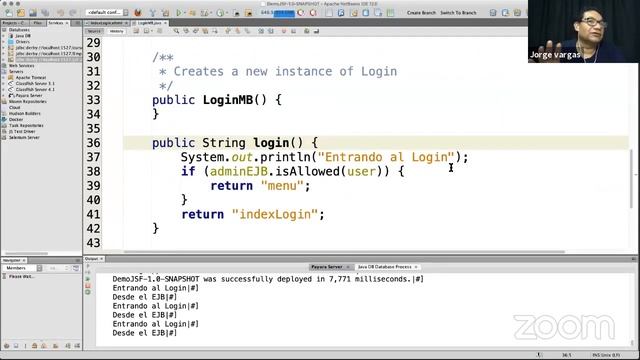
Task: Select the Databases tree node
Action: [x=19, y=30]
